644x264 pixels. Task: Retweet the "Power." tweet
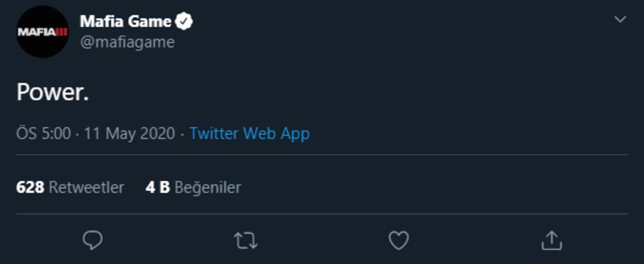point(246,241)
